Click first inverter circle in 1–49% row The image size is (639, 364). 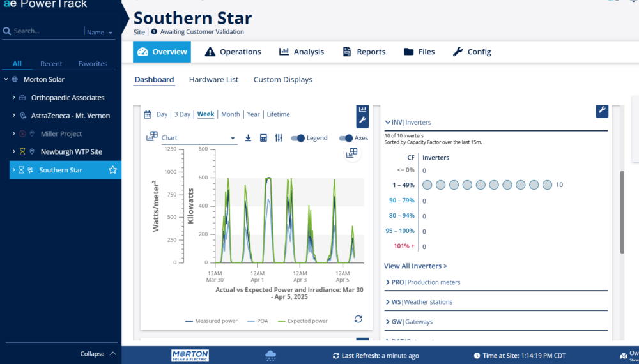pyautogui.click(x=427, y=185)
